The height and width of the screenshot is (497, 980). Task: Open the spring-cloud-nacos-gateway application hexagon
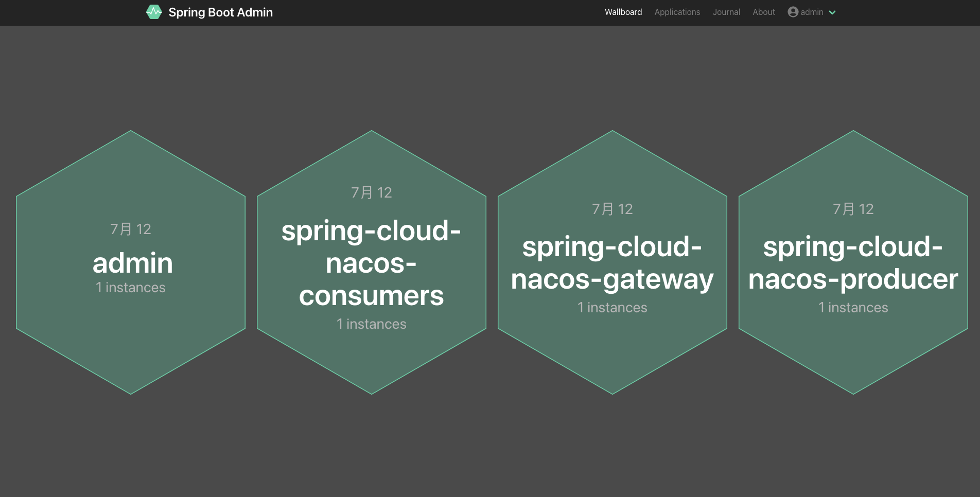point(612,263)
